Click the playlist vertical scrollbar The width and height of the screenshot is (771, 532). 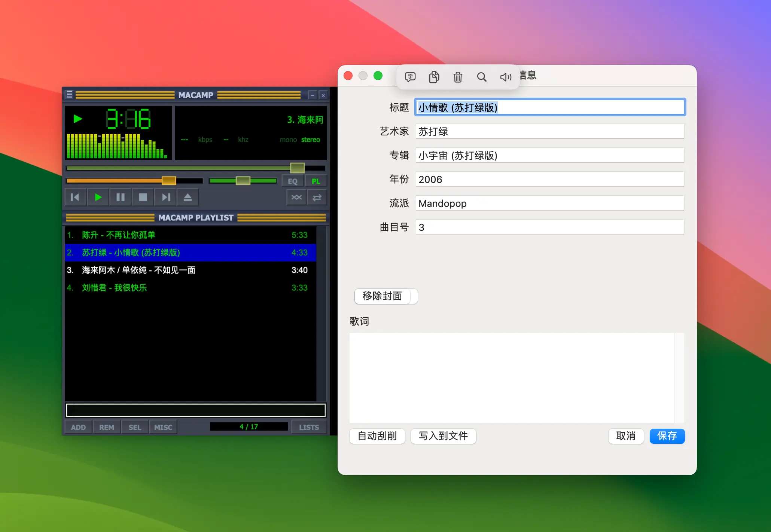tap(321, 314)
